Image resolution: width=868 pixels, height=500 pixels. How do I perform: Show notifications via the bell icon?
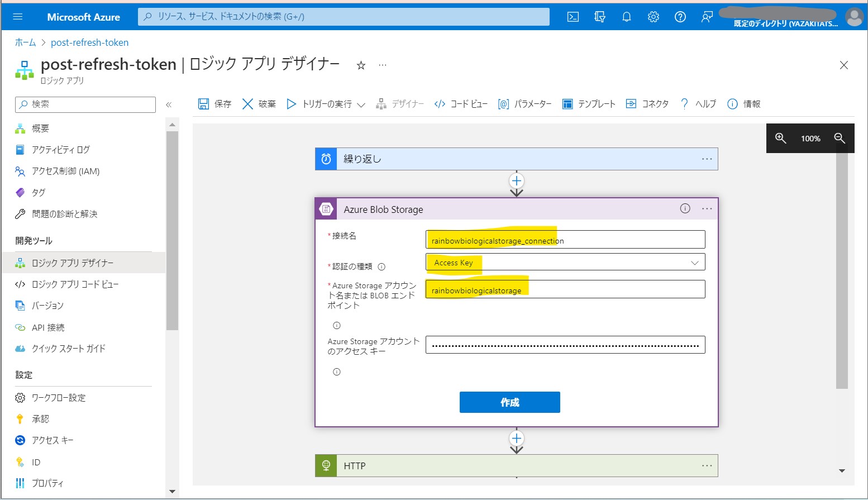click(627, 17)
